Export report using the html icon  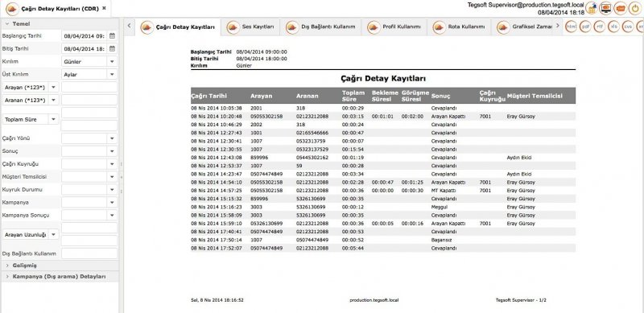(571, 27)
